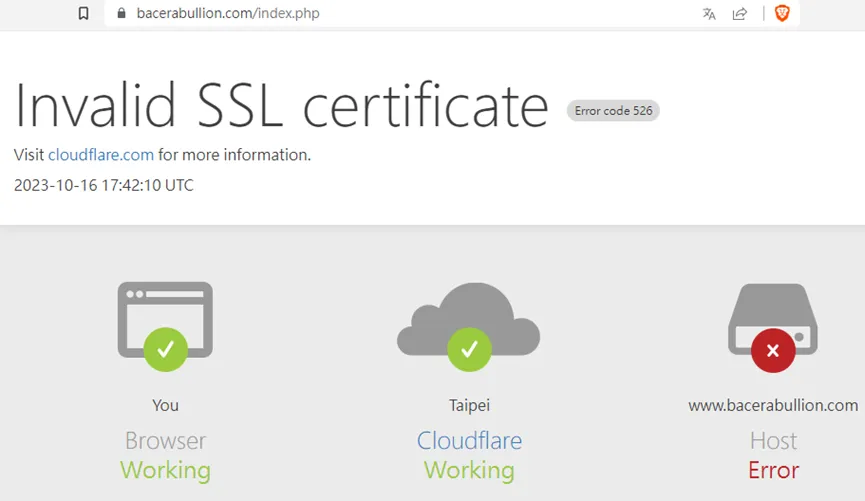Click the Taipei location label
This screenshot has height=501, width=865.
pyautogui.click(x=469, y=406)
